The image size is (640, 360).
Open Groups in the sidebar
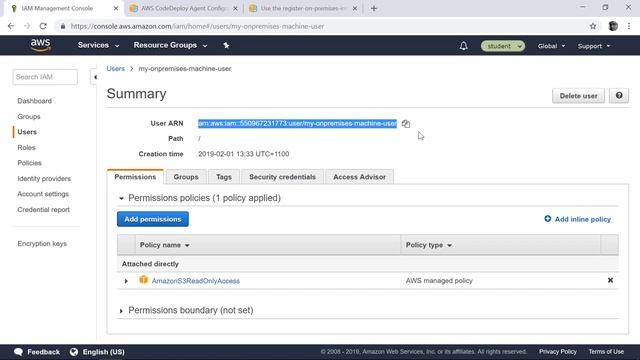[x=29, y=116]
